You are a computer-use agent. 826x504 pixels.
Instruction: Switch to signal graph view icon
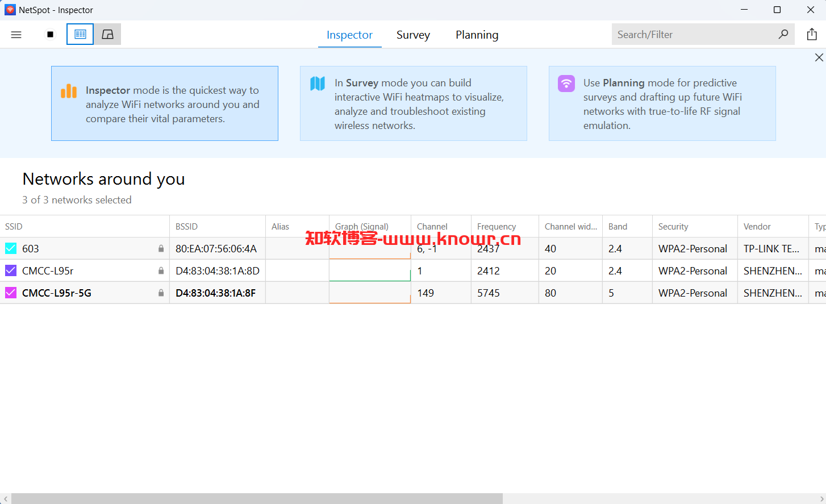pyautogui.click(x=107, y=34)
